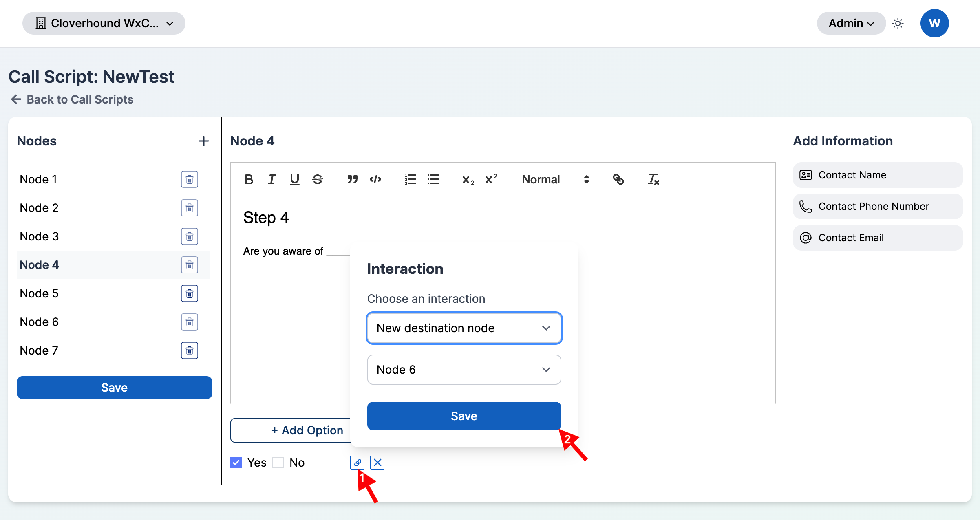Image resolution: width=980 pixels, height=520 pixels.
Task: Remove the Yes/No option with X icon
Action: point(377,463)
